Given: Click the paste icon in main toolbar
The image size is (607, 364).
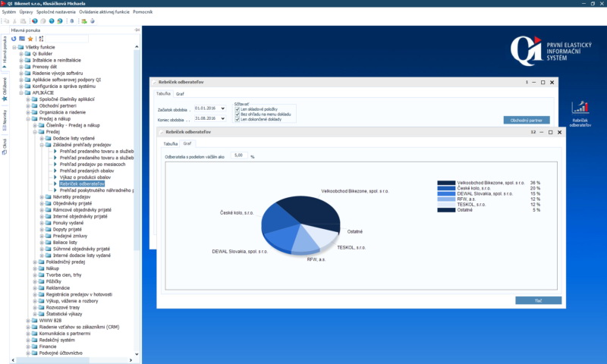Looking at the screenshot, I should tap(24, 21).
